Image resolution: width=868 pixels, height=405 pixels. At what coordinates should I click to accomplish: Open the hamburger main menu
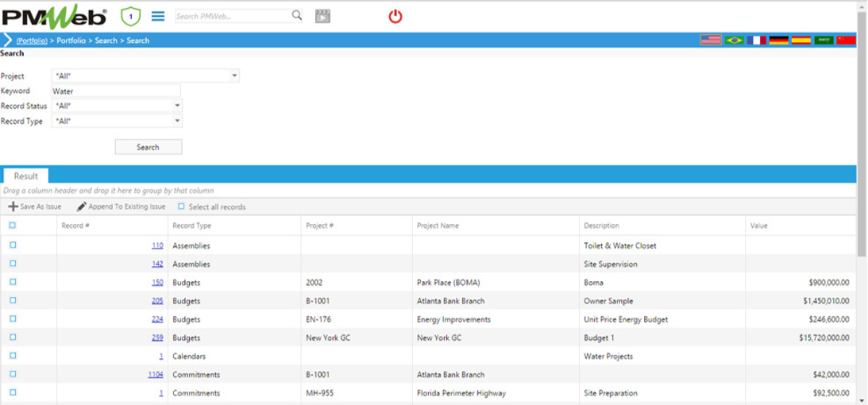tap(158, 17)
